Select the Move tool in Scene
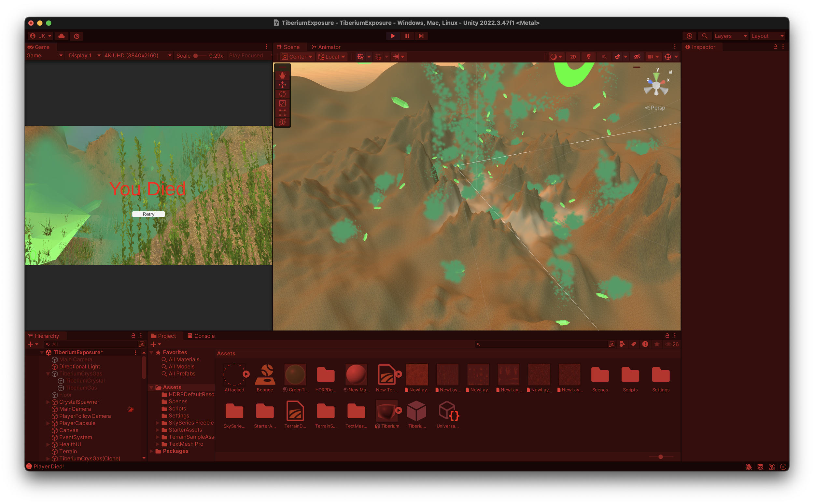This screenshot has height=504, width=814. [282, 85]
